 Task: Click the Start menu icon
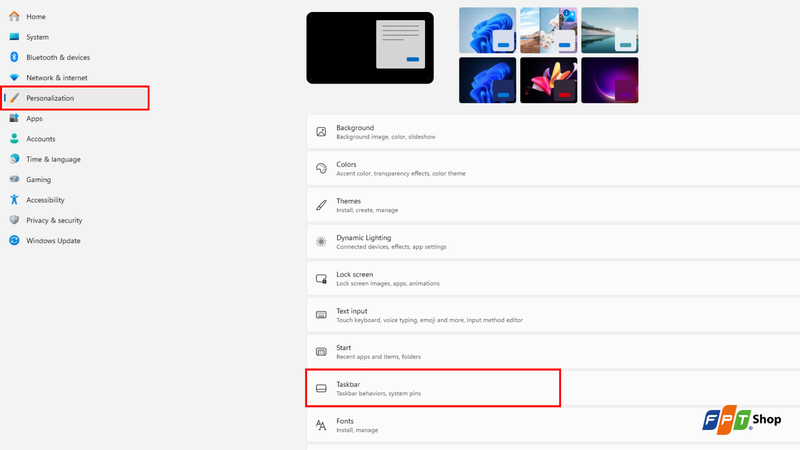(x=321, y=352)
